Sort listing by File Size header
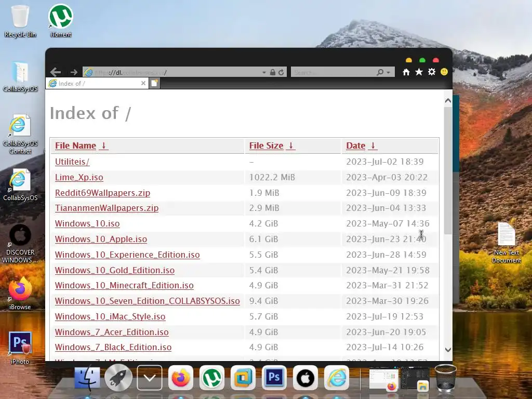This screenshot has width=532, height=399. click(272, 145)
